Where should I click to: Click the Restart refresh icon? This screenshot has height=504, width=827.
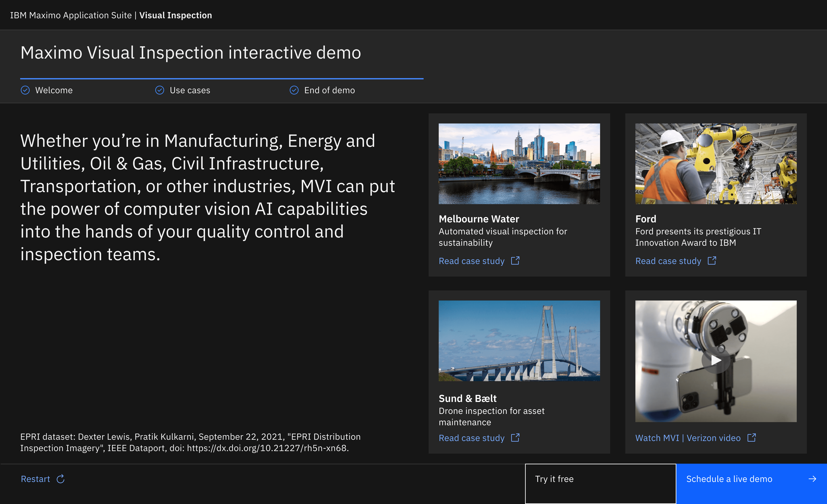click(60, 479)
